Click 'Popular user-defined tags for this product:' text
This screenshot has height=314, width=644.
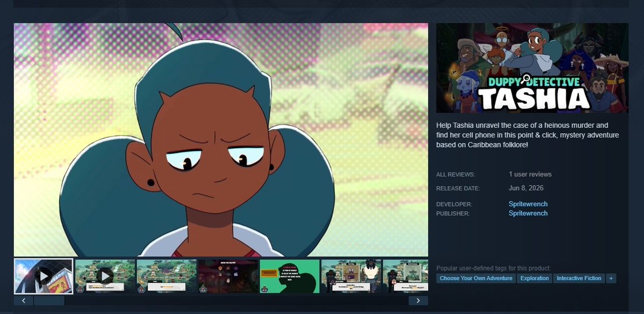[494, 268]
